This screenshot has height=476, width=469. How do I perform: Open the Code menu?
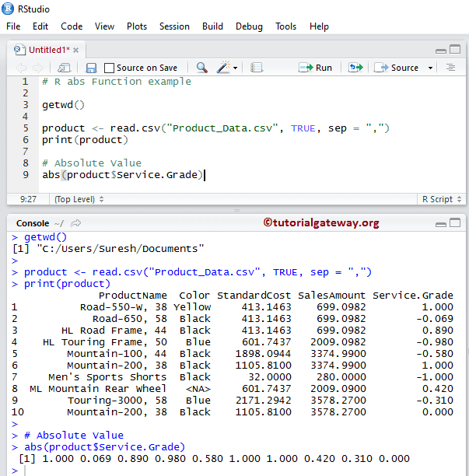tap(72, 26)
